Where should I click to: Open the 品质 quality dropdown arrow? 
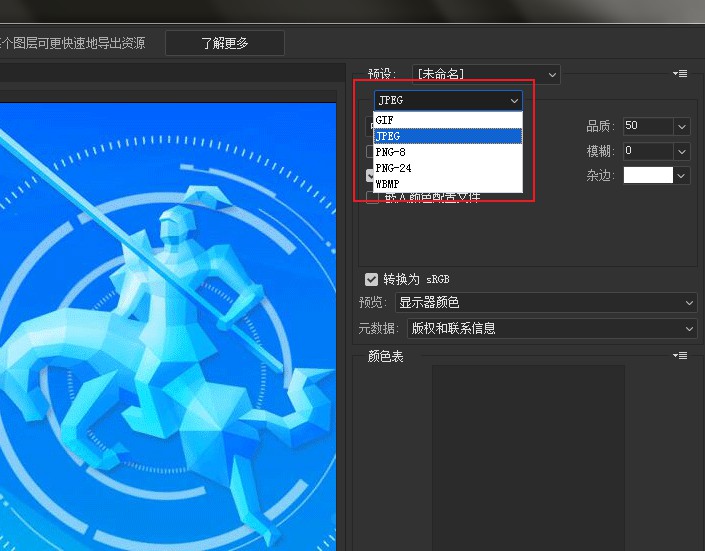[x=682, y=126]
